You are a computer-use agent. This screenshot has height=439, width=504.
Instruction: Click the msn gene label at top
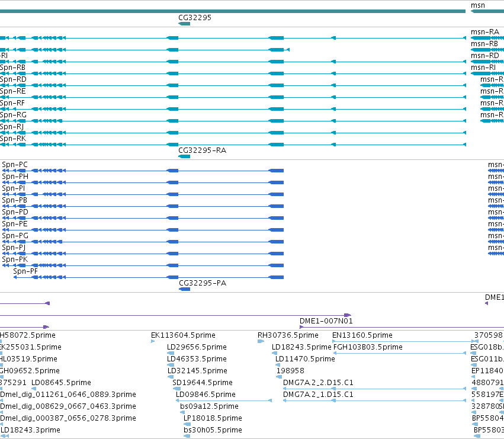[x=477, y=5]
